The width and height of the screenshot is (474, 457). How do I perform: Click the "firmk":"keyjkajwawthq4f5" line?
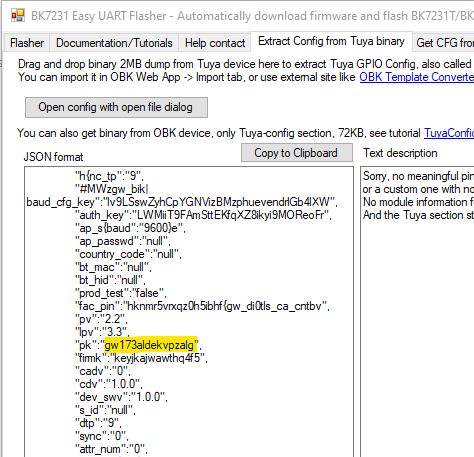pos(141,358)
